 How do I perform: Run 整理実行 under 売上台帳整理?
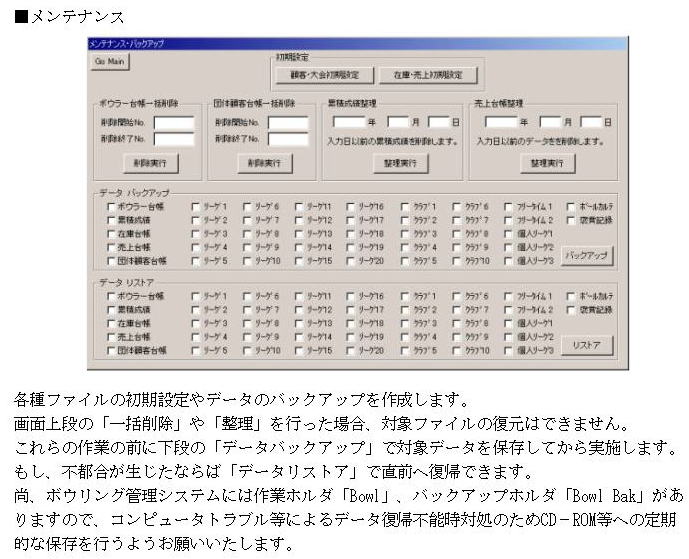click(548, 163)
